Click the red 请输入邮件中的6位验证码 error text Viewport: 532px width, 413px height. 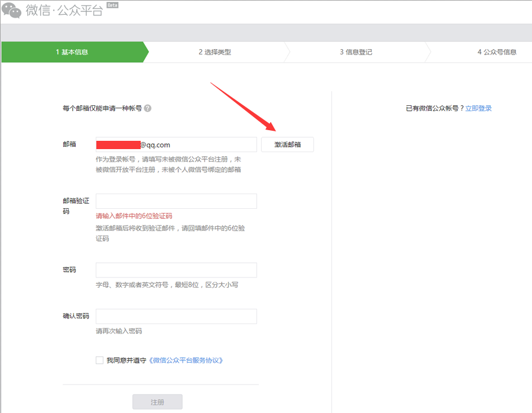134,216
